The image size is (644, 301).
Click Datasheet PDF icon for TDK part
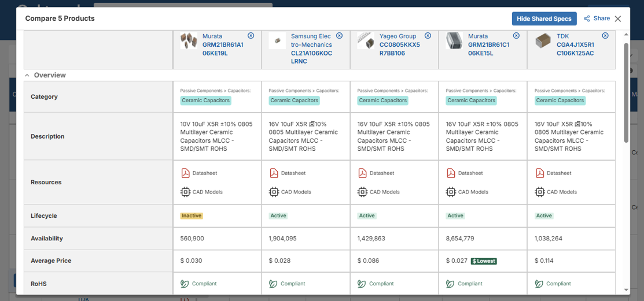coord(540,173)
